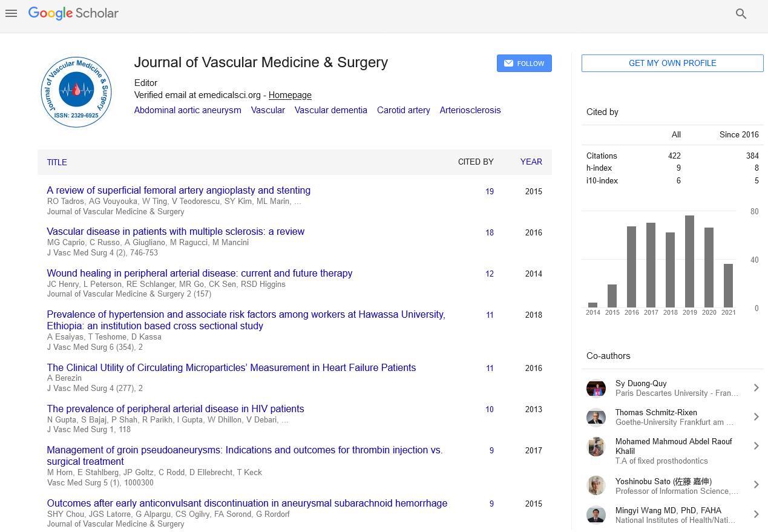Open citation count 19 for first article
The image size is (768, 532).
coord(489,191)
